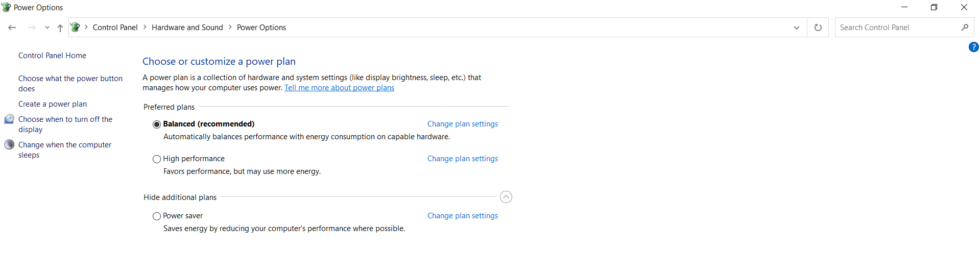Click the Power Options icon in address bar
This screenshot has width=980, height=254.
point(75,28)
